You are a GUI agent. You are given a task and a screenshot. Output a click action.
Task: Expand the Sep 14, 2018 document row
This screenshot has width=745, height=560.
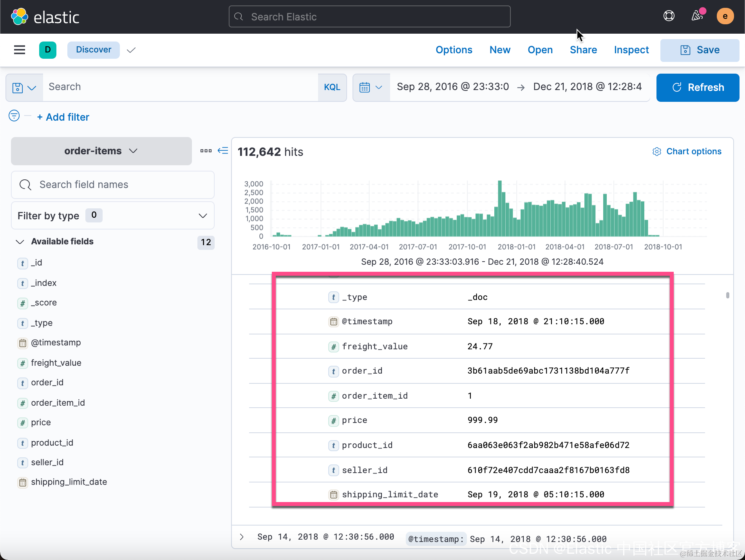(242, 537)
